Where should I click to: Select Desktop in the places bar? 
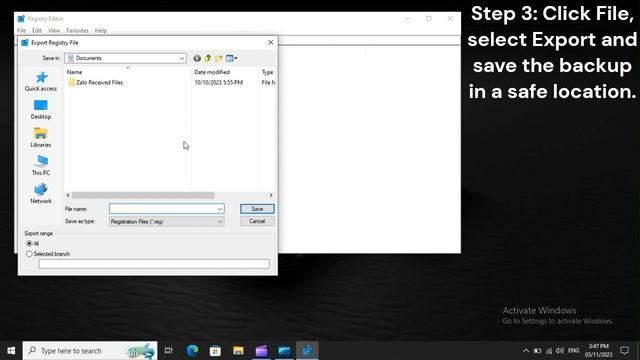coord(41,109)
